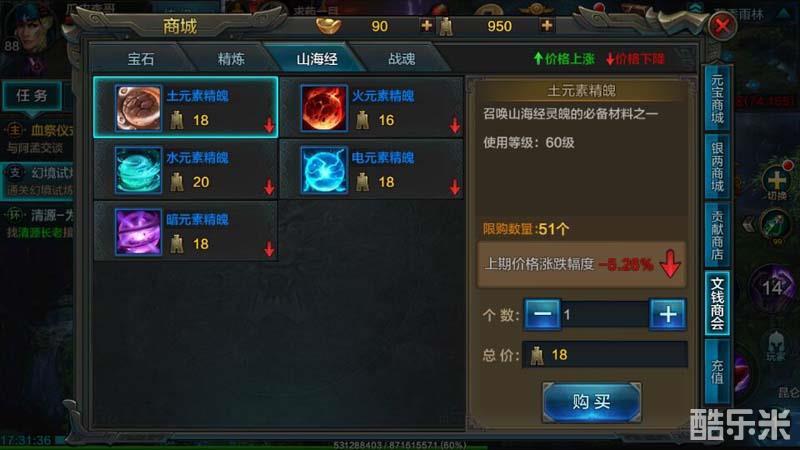Click the 购买 purchase button

click(x=591, y=402)
